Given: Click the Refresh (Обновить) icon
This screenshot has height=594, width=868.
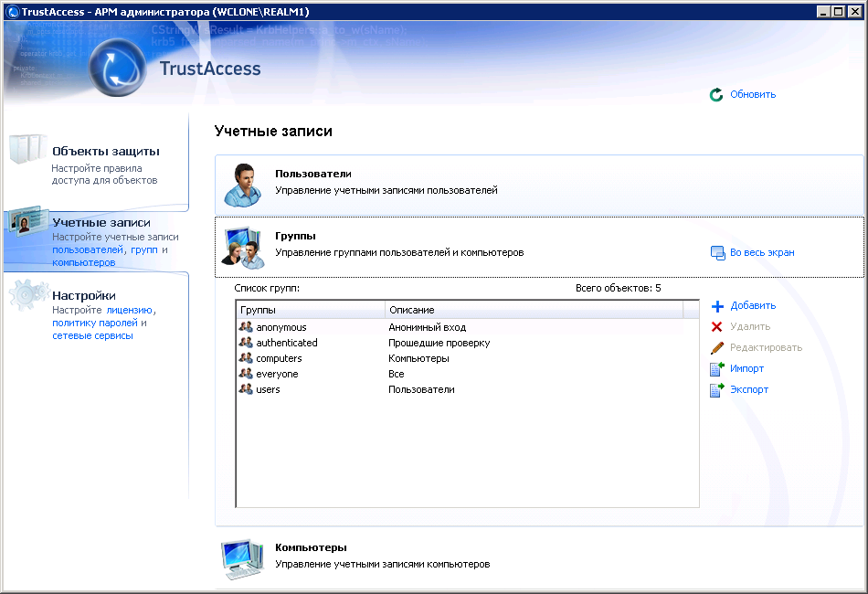Looking at the screenshot, I should coord(716,94).
